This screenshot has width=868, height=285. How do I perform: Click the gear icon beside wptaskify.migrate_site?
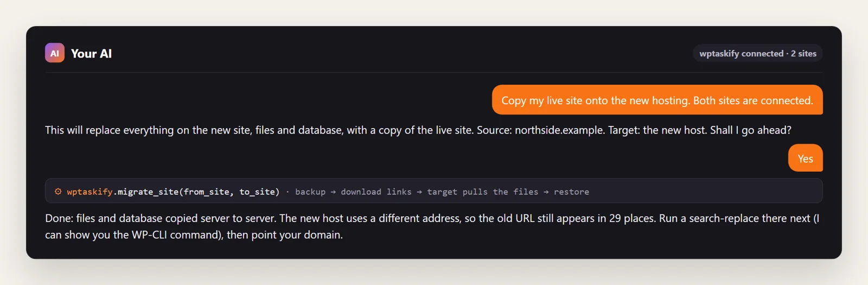coord(58,192)
